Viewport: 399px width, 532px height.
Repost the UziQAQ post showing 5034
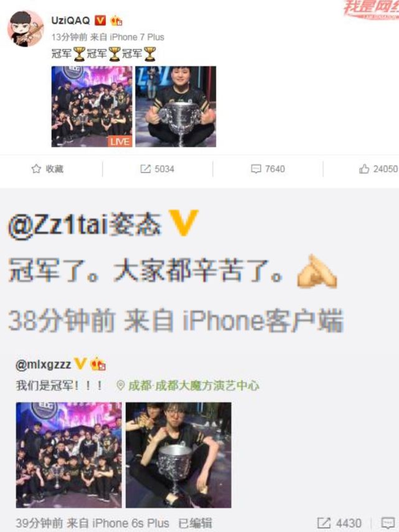tap(157, 169)
